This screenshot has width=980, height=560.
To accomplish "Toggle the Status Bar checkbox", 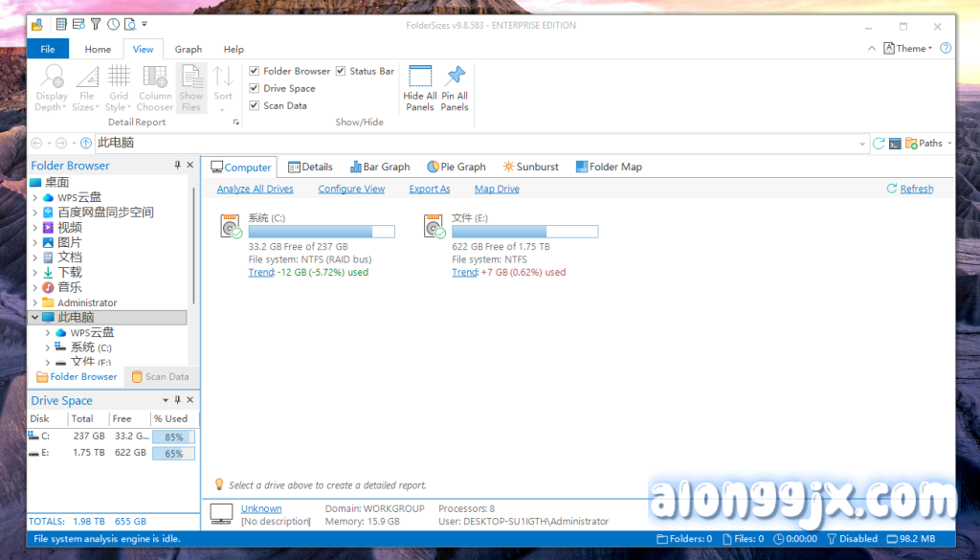I will [x=341, y=71].
